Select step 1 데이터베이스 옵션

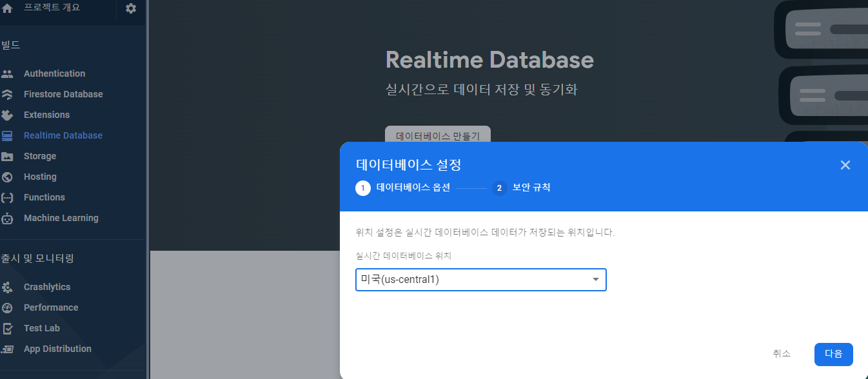click(403, 188)
